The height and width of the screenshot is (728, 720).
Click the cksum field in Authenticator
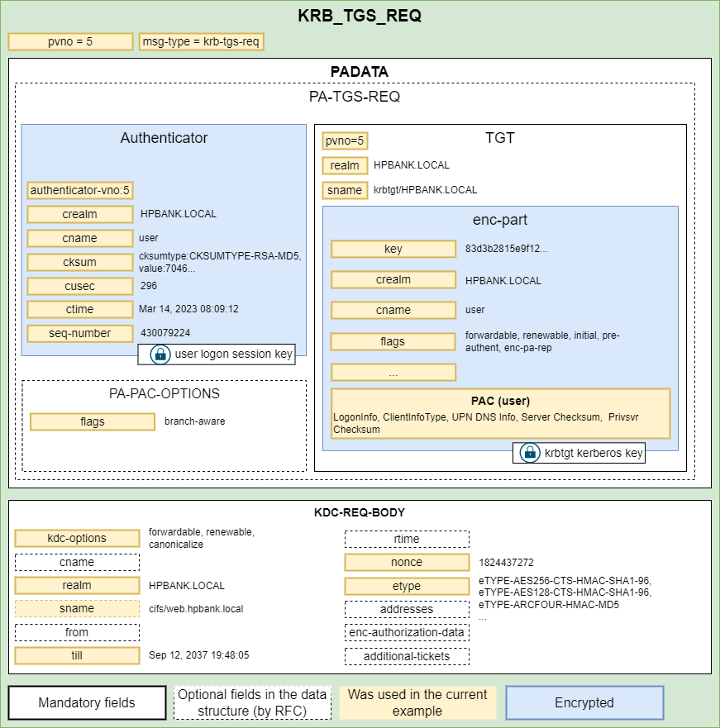80,262
